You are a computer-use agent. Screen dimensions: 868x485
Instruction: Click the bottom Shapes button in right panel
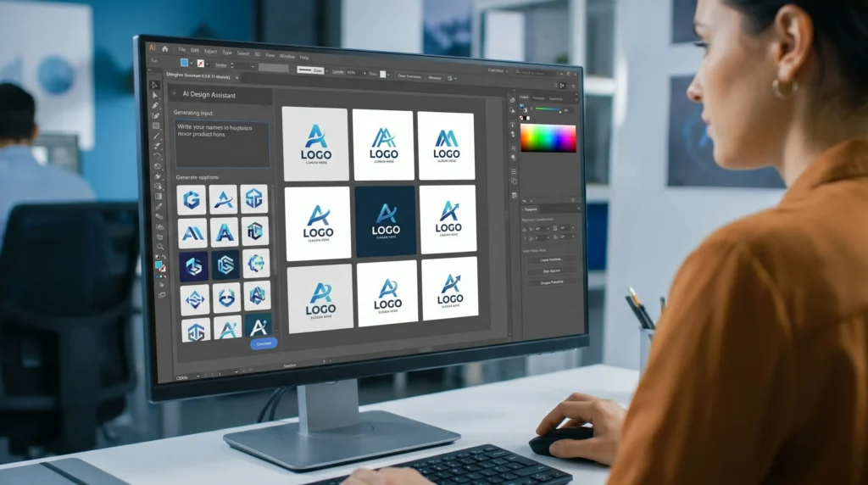(x=551, y=282)
